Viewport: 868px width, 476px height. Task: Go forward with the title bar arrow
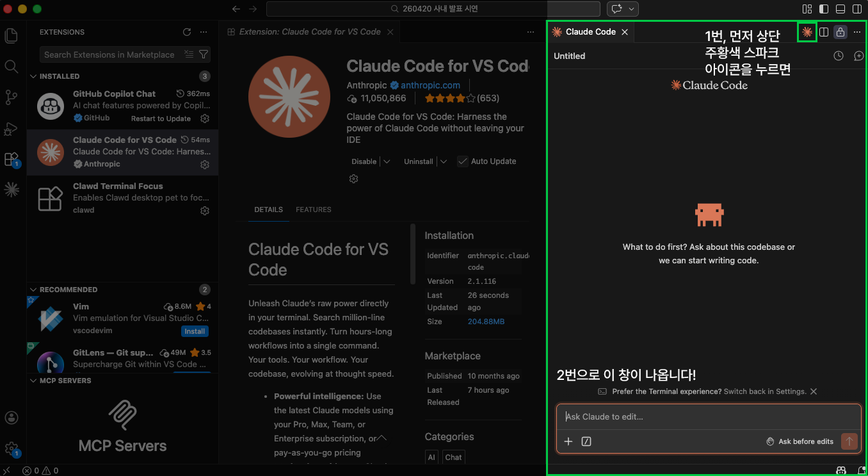point(252,9)
